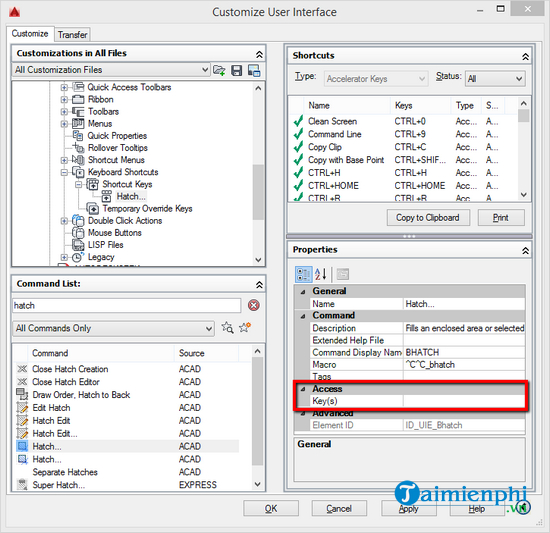The image size is (550, 533).
Task: Collapse the Keyboard Shortcuts tree node
Action: (x=64, y=173)
